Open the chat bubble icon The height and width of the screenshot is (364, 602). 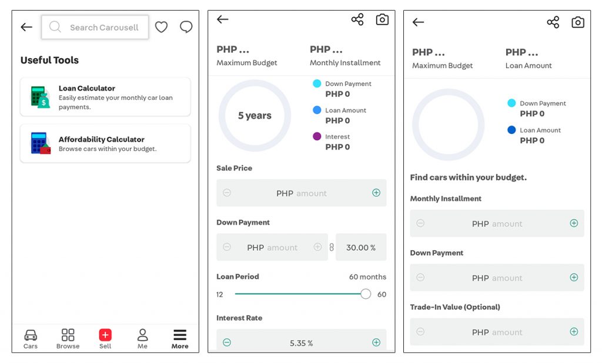coord(186,27)
